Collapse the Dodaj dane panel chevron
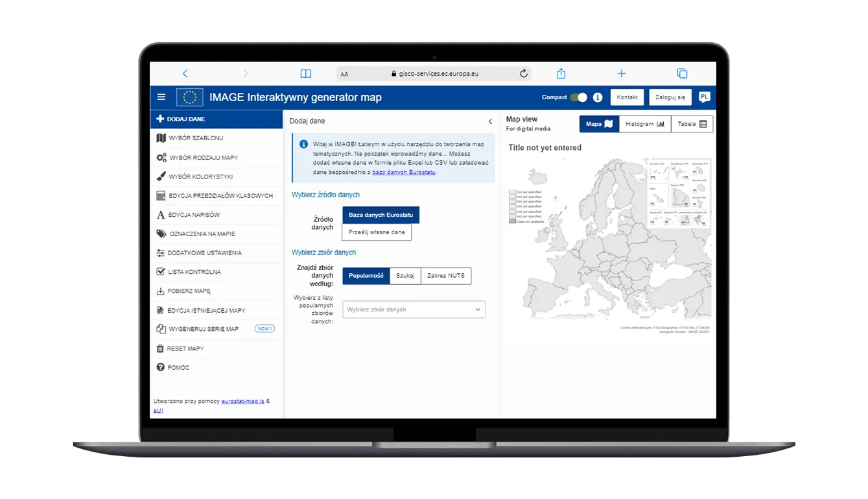Image resolution: width=868 pixels, height=499 pixels. pos(491,121)
